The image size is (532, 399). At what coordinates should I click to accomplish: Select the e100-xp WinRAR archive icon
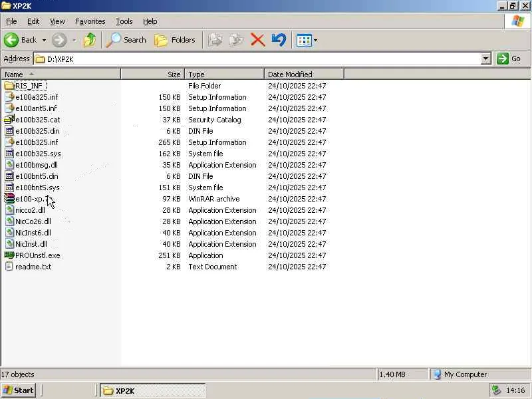(9, 198)
